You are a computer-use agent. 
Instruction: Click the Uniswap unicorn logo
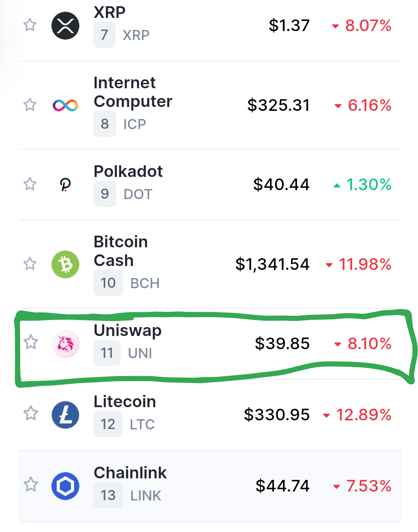point(65,344)
